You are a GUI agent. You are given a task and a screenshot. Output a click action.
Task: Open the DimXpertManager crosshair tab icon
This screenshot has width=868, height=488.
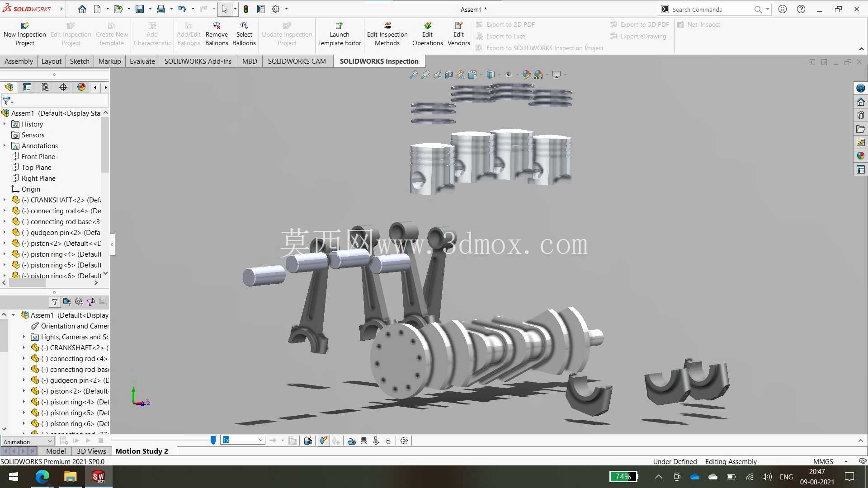[x=63, y=87]
